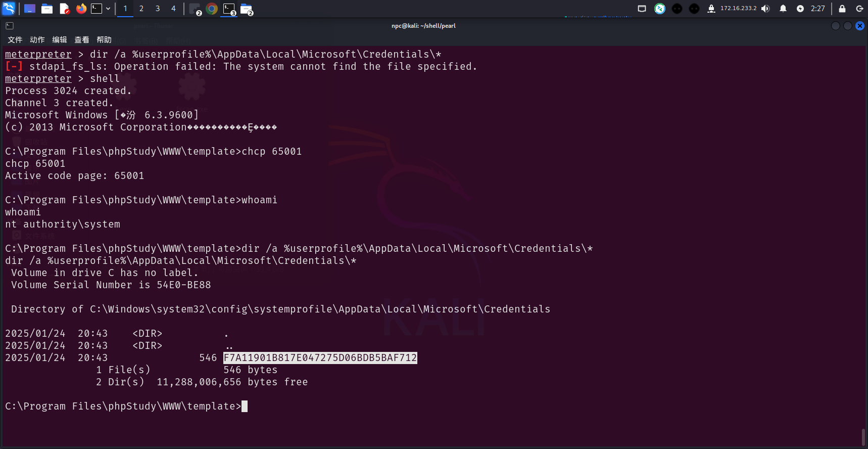Image resolution: width=868 pixels, height=449 pixels.
Task: Click '11,288,006,656 bytes free' text
Action: tap(232, 382)
